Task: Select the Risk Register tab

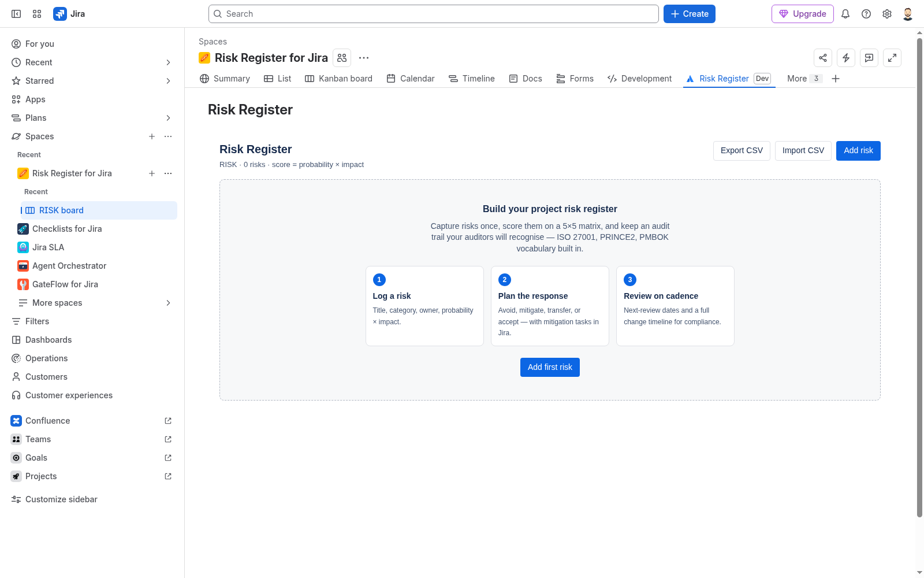Action: coord(729,79)
